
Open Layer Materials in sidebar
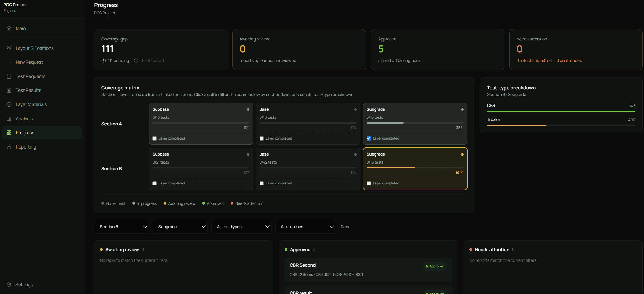point(42,104)
